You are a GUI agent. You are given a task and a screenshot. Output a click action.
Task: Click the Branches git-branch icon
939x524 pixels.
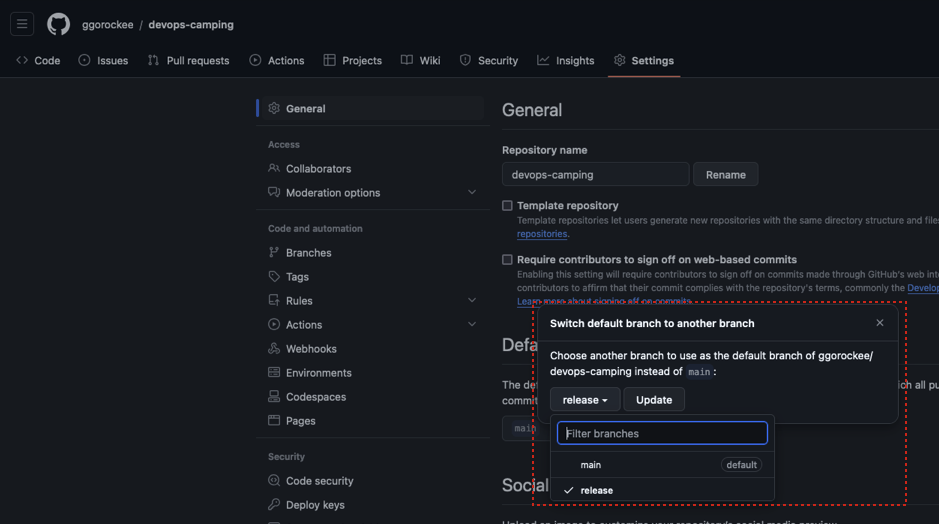(274, 252)
